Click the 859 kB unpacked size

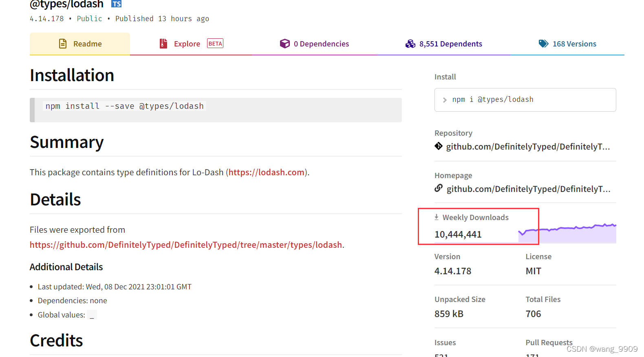[x=449, y=314]
